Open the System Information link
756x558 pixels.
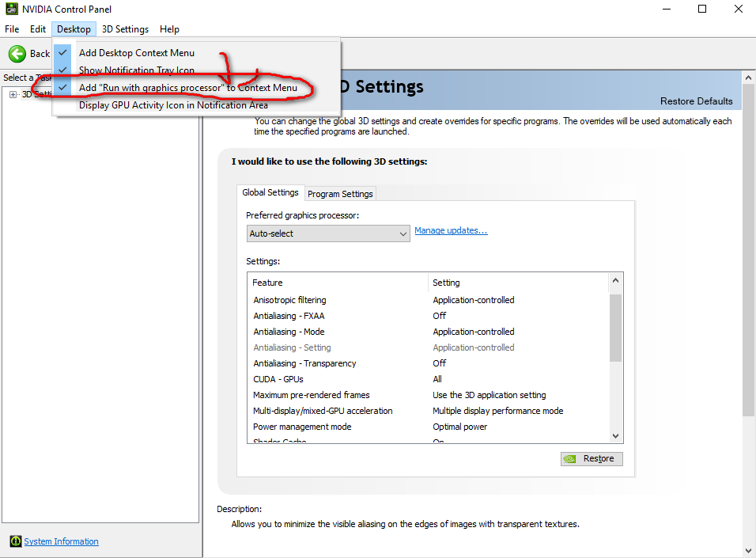pos(61,541)
